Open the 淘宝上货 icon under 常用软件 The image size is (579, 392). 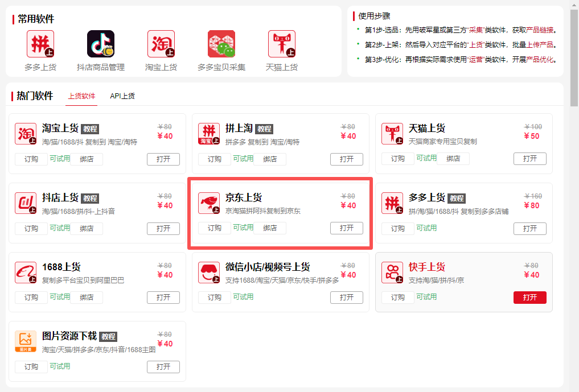tap(161, 44)
